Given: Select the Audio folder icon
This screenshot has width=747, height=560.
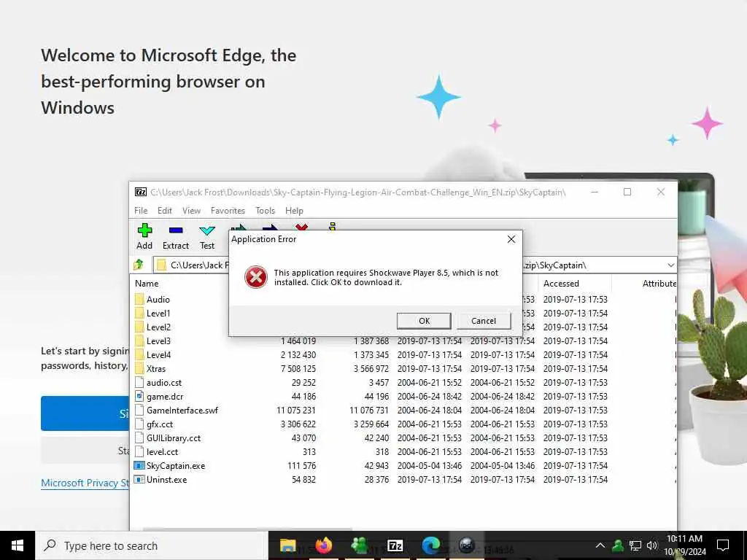Looking at the screenshot, I should [139, 299].
